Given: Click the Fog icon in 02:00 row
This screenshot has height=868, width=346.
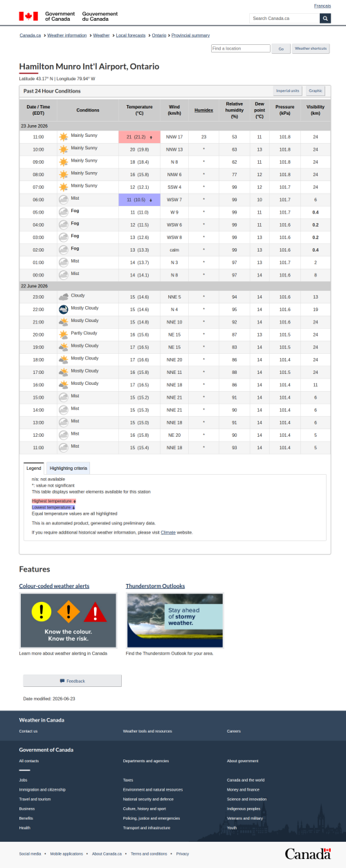Looking at the screenshot, I should click(x=64, y=249).
